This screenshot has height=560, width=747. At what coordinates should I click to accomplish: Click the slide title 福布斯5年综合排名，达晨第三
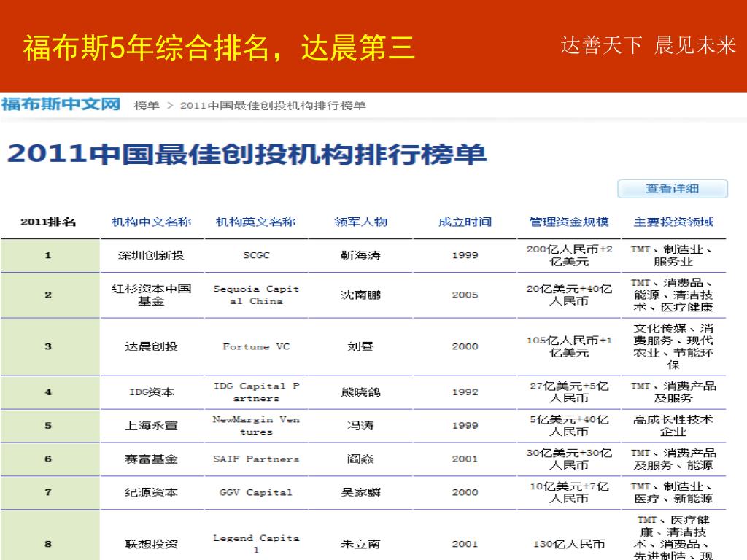(x=219, y=47)
